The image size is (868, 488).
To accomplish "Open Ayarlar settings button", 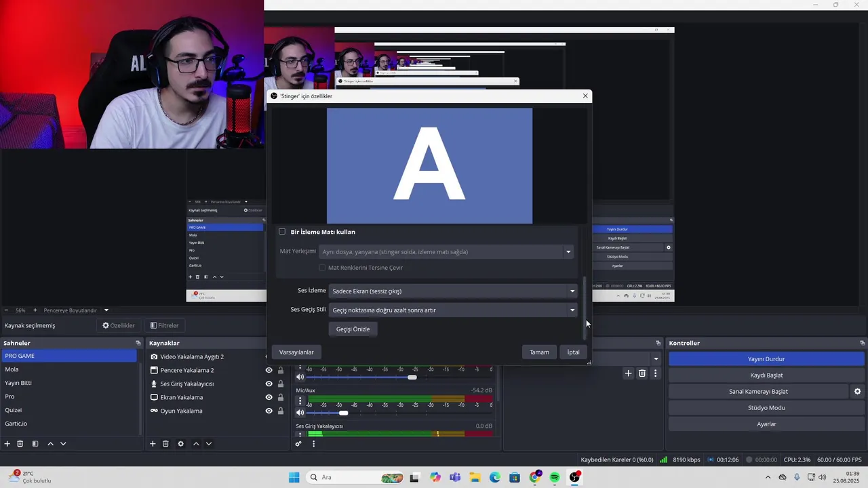I will [766, 424].
